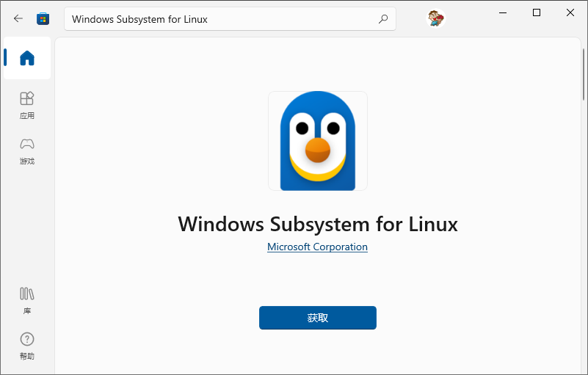Image resolution: width=588 pixels, height=375 pixels.
Task: Click the 获取 (Get) button
Action: coord(318,318)
